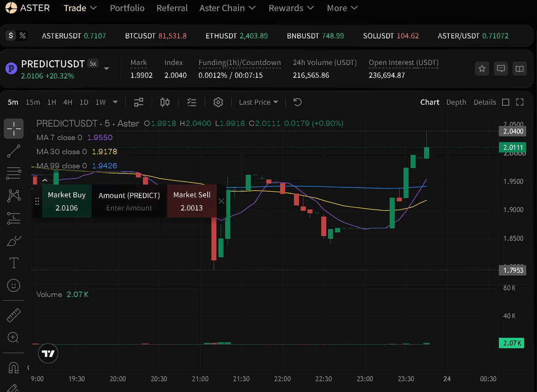Toggle the magnet snap mode
This screenshot has height=392, width=537.
click(x=14, y=368)
